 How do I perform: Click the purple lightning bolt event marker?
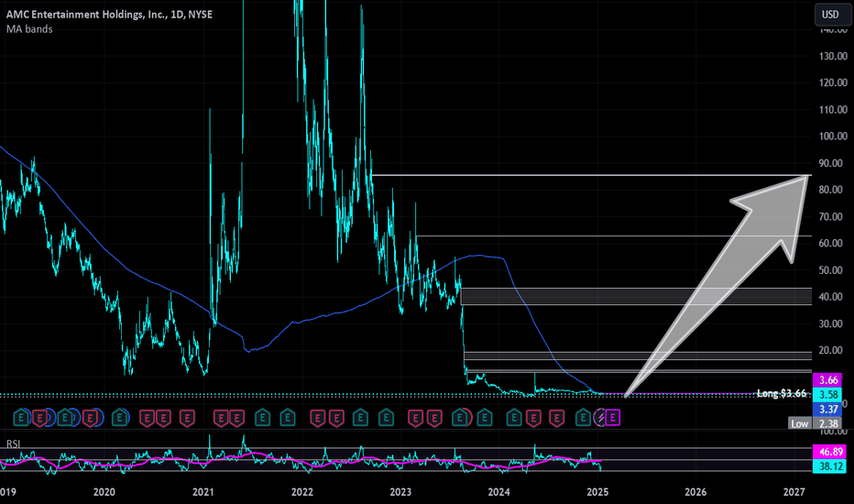pos(600,418)
